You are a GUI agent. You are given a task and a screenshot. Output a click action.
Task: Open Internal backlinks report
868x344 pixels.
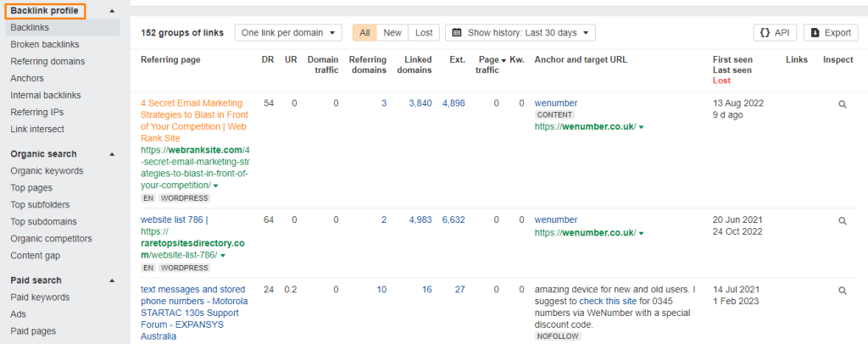pos(46,95)
